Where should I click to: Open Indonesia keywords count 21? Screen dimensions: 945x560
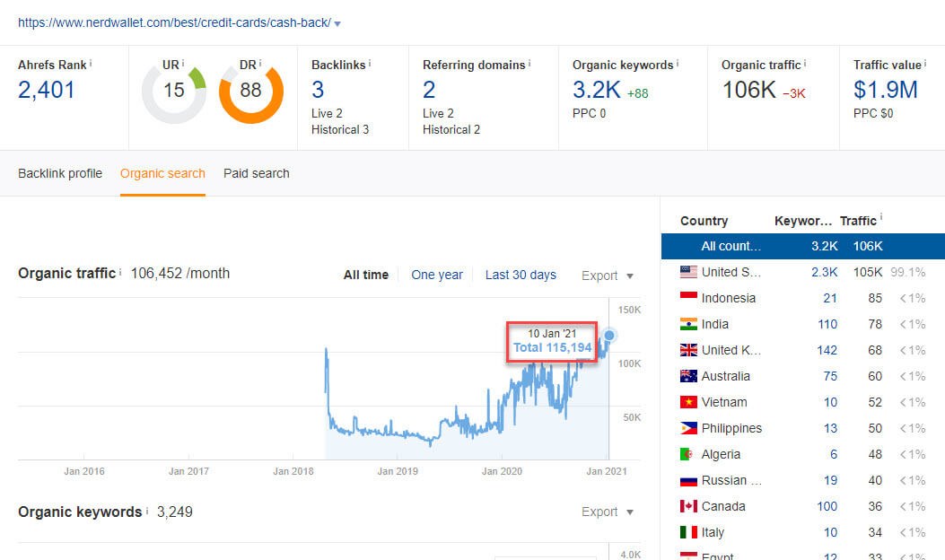pyautogui.click(x=830, y=298)
